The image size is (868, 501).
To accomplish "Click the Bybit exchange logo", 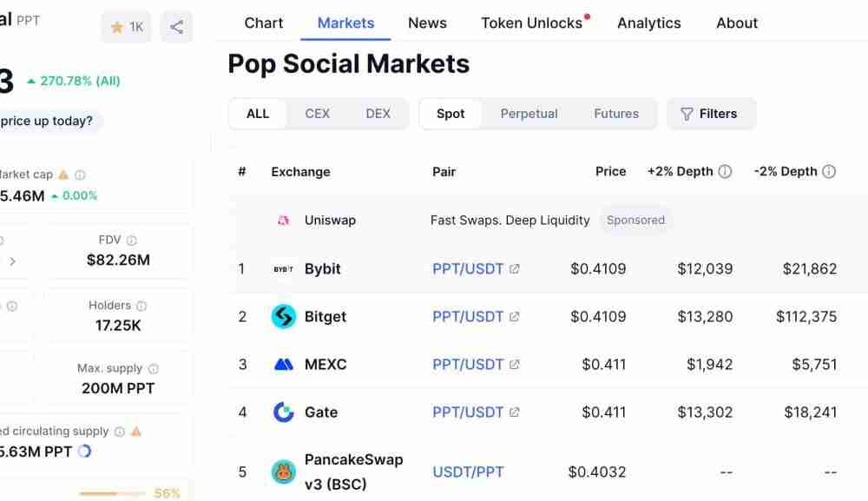I will [x=284, y=269].
